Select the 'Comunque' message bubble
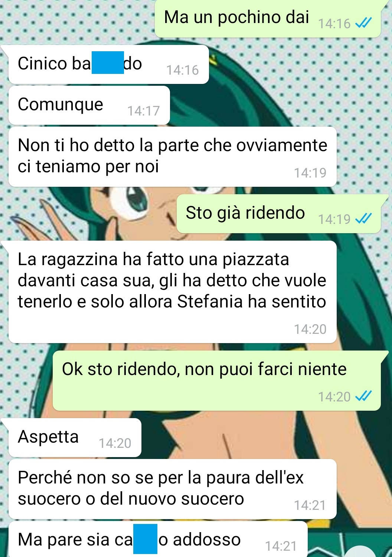Screen dimensions: 392x557 [x=89, y=105]
